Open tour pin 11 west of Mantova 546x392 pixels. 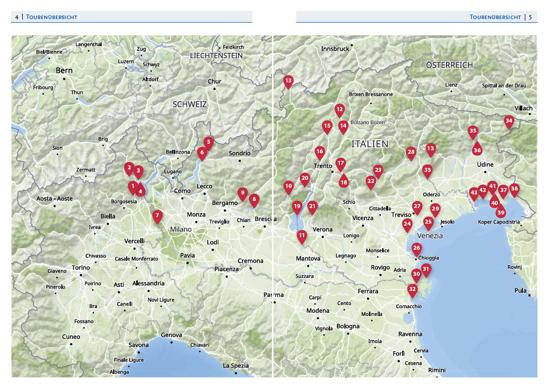tap(302, 236)
